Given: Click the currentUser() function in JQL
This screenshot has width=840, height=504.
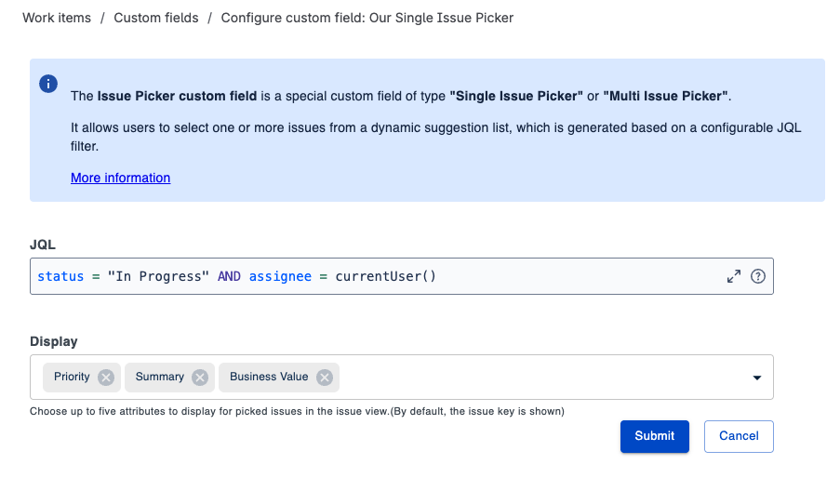Looking at the screenshot, I should [x=385, y=276].
